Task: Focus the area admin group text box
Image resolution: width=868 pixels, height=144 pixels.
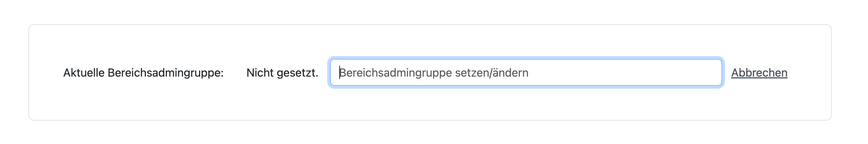Action: click(525, 73)
